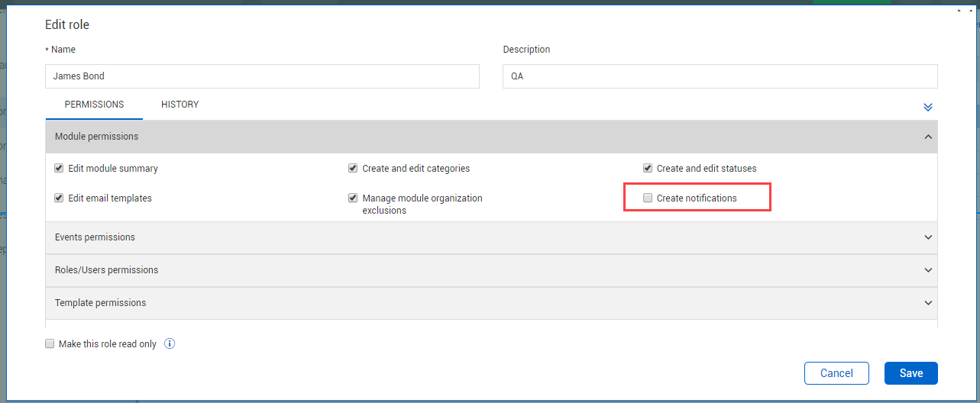Viewport: 980px width, 403px height.
Task: Enable the Create notifications checkbox
Action: [x=648, y=198]
